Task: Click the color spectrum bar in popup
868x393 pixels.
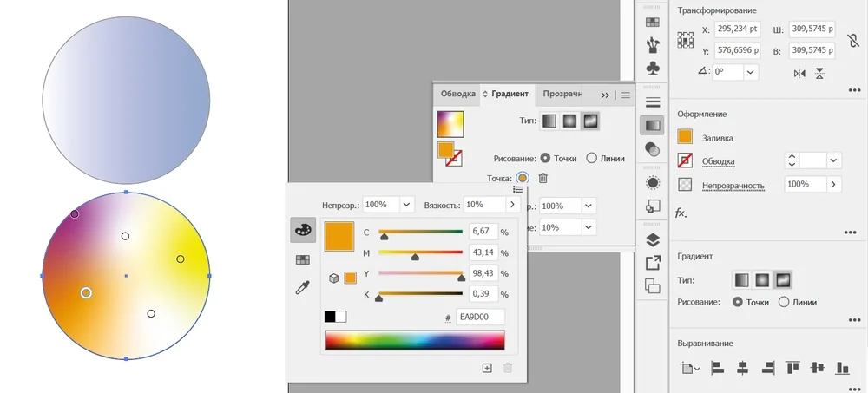Action: (415, 340)
